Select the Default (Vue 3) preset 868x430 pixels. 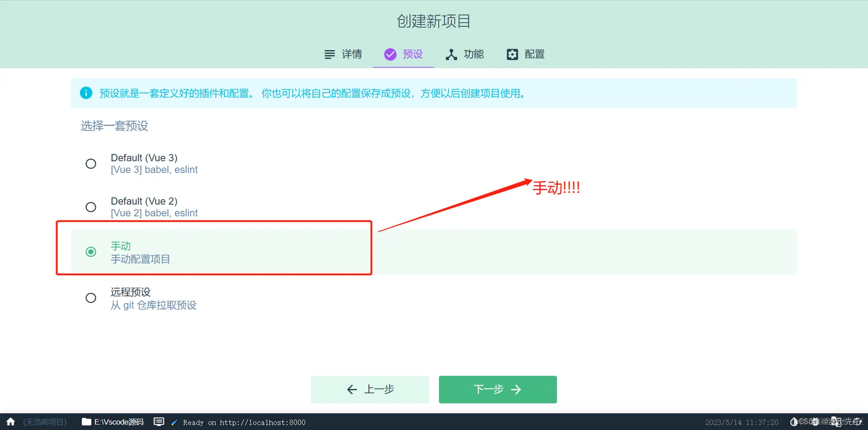pyautogui.click(x=91, y=164)
